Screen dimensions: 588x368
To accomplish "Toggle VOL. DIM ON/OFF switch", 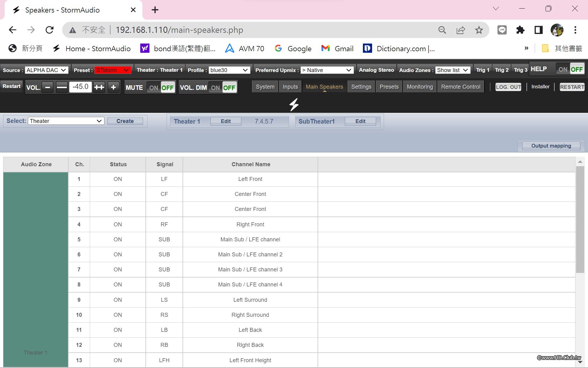I will click(223, 88).
